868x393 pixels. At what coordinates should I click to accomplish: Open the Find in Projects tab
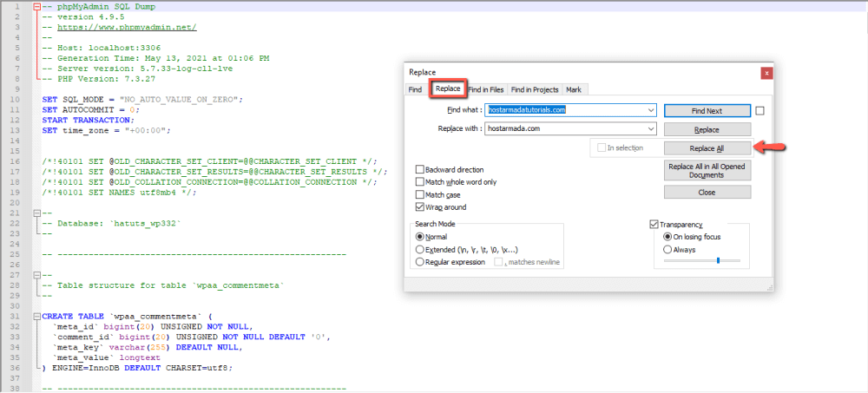tap(534, 89)
